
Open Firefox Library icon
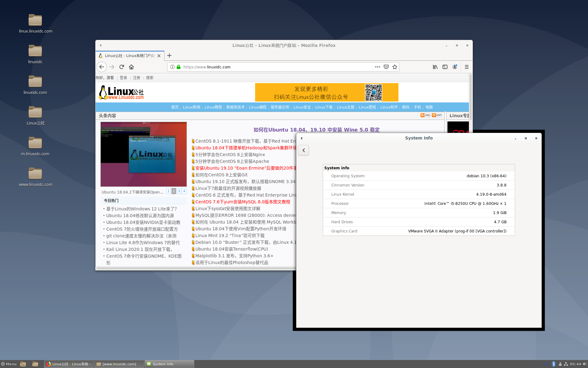point(435,67)
